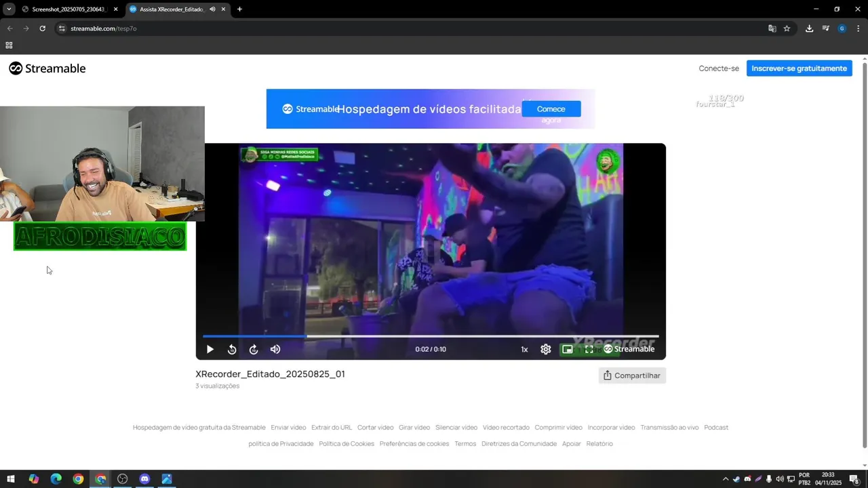Image resolution: width=868 pixels, height=488 pixels.
Task: Toggle picture-in-picture mode in the player
Action: [568, 350]
